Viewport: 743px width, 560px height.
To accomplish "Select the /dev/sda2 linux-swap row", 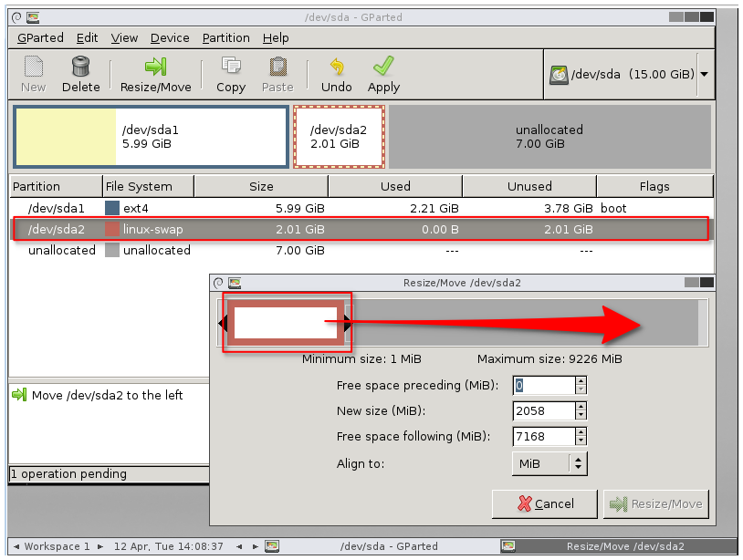I will [x=362, y=229].
